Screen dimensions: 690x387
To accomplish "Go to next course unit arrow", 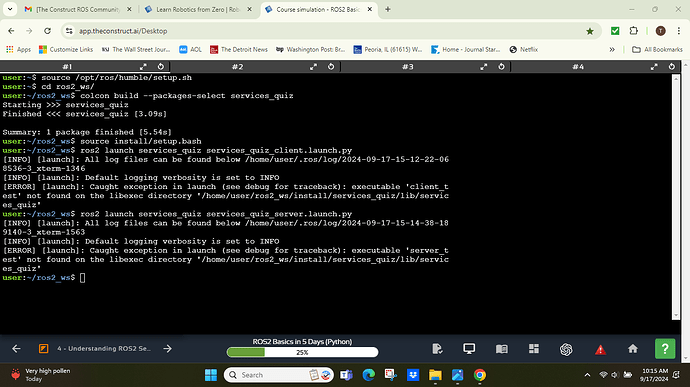I will click(167, 349).
